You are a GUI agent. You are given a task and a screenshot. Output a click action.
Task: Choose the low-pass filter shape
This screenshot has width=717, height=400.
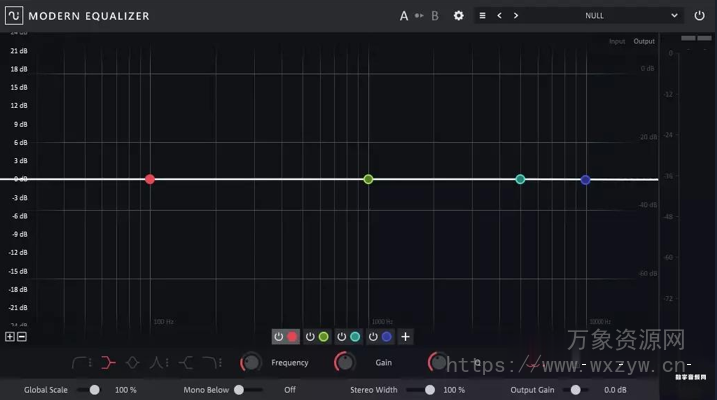tap(210, 363)
